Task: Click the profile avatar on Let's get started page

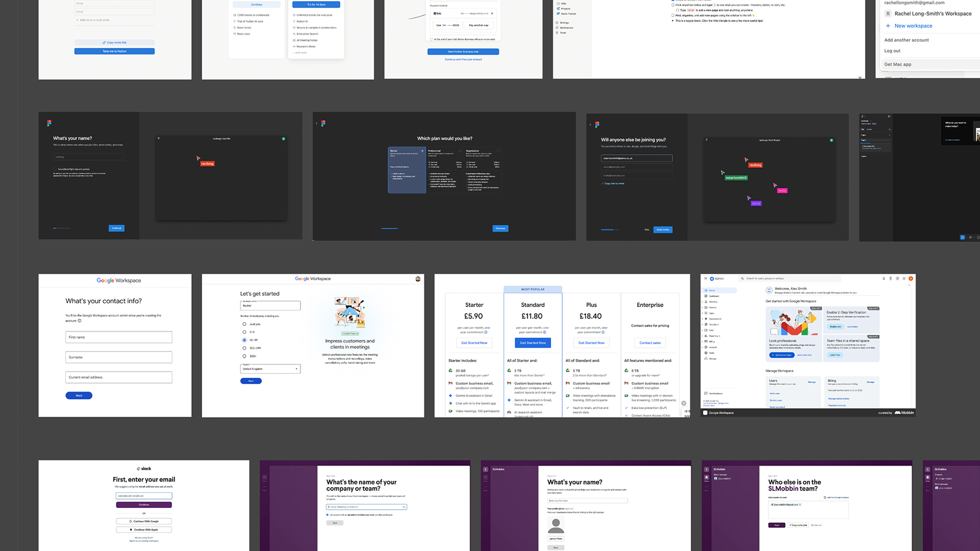Action: tap(418, 279)
